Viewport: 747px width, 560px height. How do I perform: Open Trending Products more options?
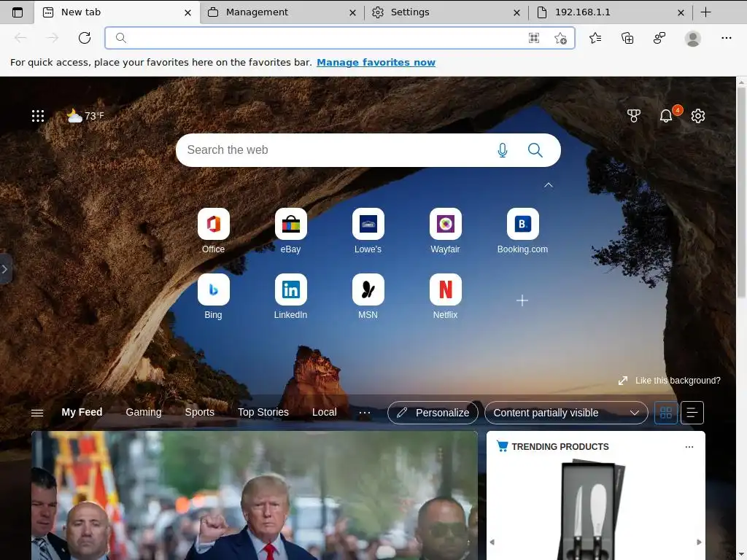click(x=689, y=447)
